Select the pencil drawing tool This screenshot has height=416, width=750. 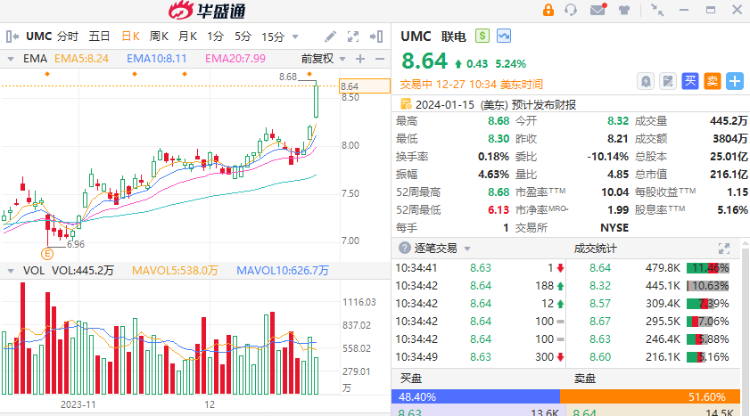pos(330,36)
